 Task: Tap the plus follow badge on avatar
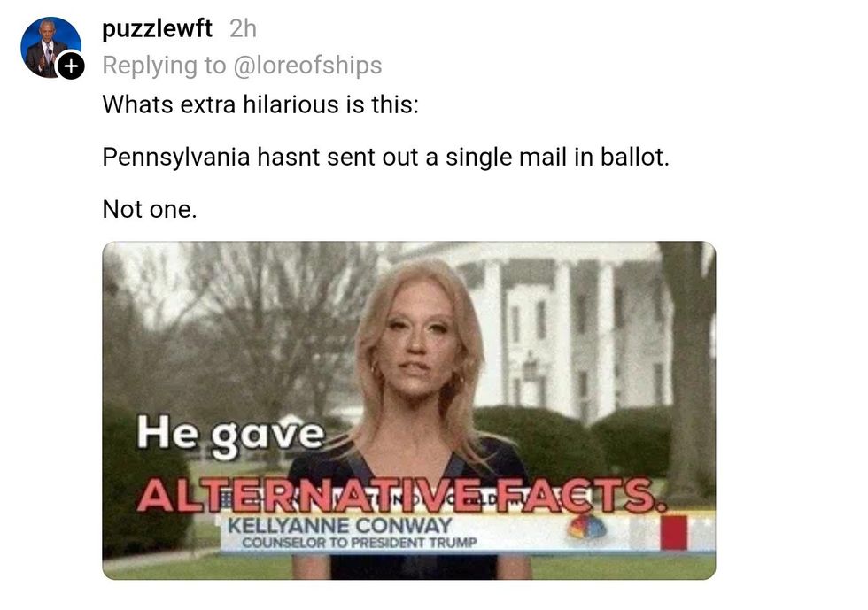click(x=71, y=66)
